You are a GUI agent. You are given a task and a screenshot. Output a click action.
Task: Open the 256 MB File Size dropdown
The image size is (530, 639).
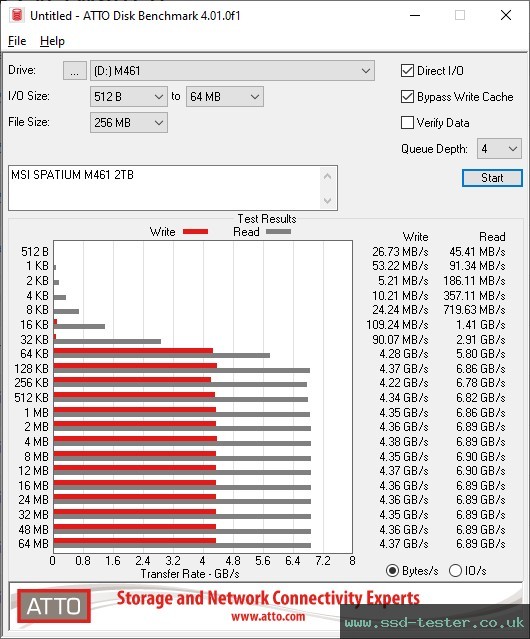[x=129, y=123]
